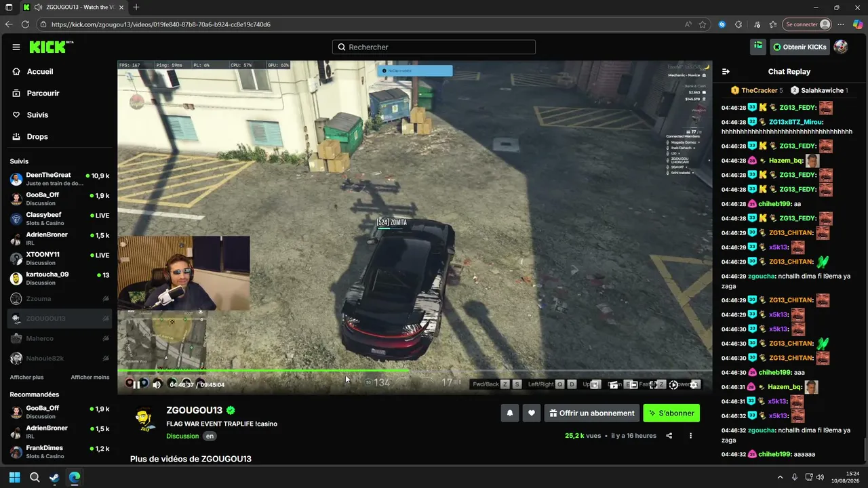Image resolution: width=868 pixels, height=488 pixels.
Task: Open Maherco offline channel in sidebar
Action: point(60,339)
